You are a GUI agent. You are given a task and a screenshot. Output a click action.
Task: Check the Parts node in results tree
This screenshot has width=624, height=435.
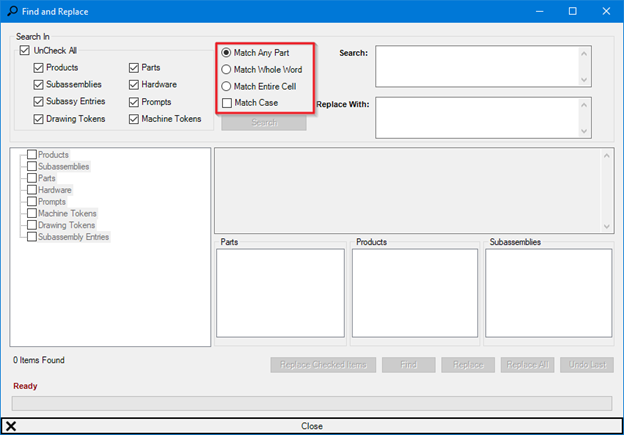[x=32, y=178]
